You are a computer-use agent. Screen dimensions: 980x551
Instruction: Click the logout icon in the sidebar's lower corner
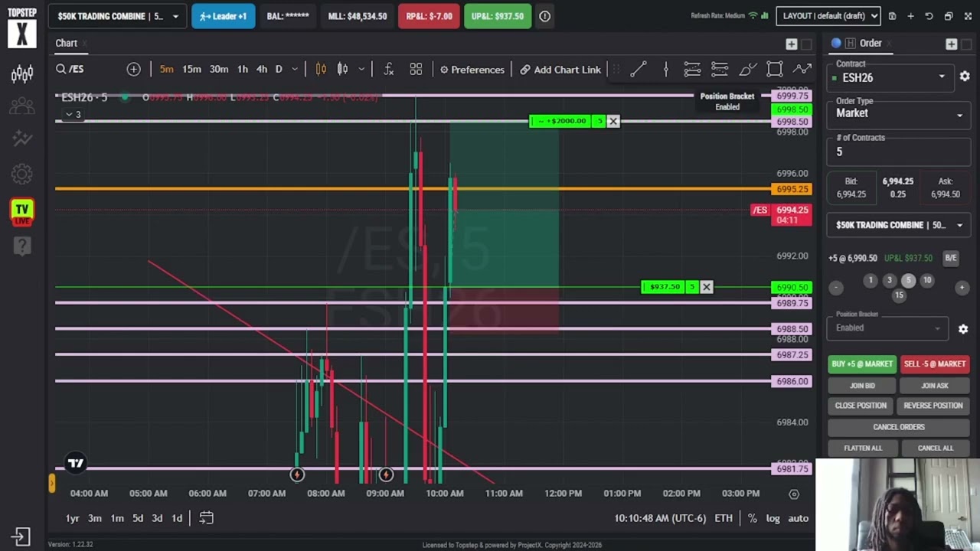point(21,537)
